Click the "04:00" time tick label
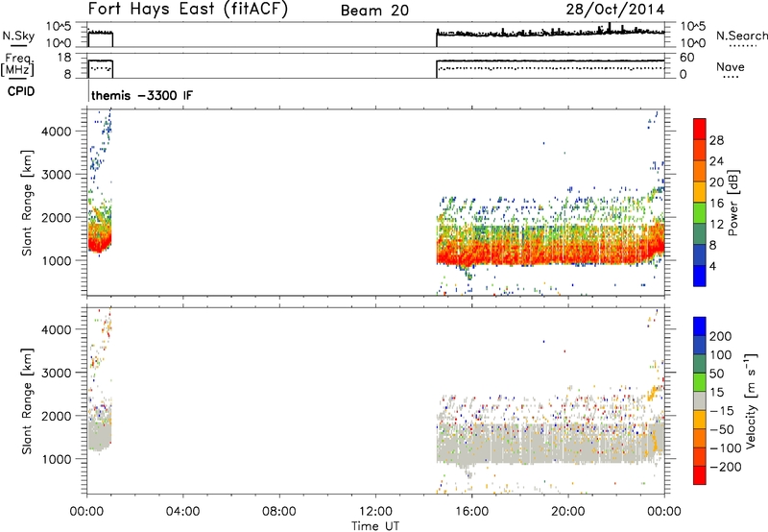 click(182, 512)
